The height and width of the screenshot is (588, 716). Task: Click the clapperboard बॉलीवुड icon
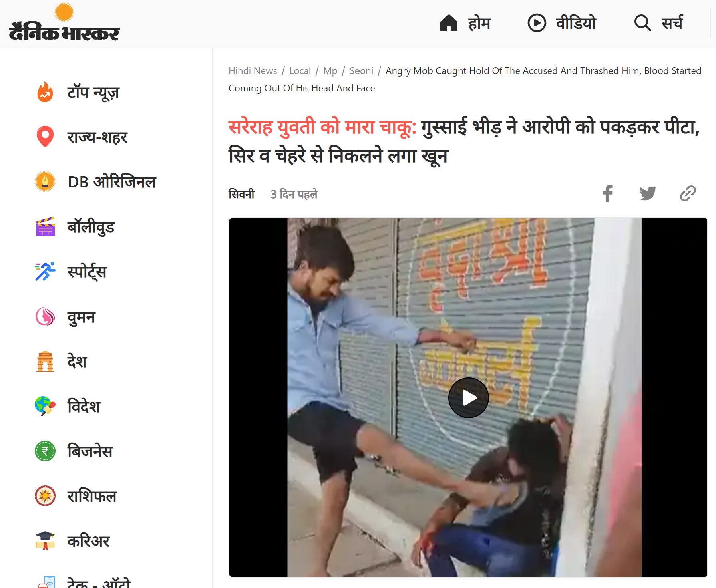(x=45, y=227)
